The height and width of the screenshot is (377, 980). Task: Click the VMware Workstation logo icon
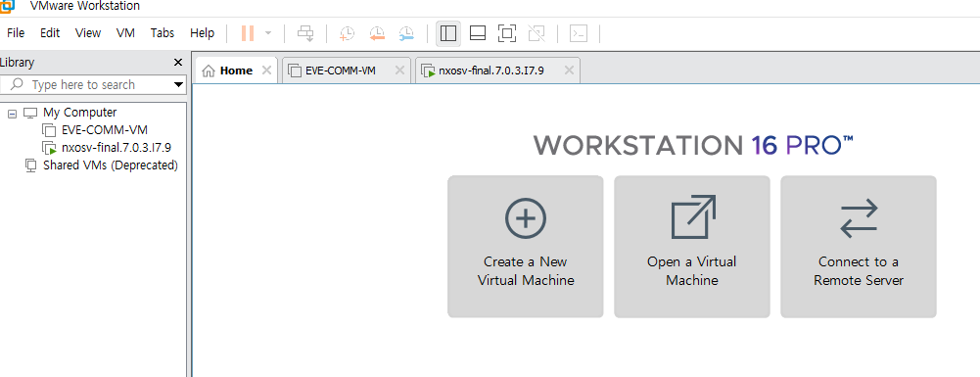coord(6,6)
